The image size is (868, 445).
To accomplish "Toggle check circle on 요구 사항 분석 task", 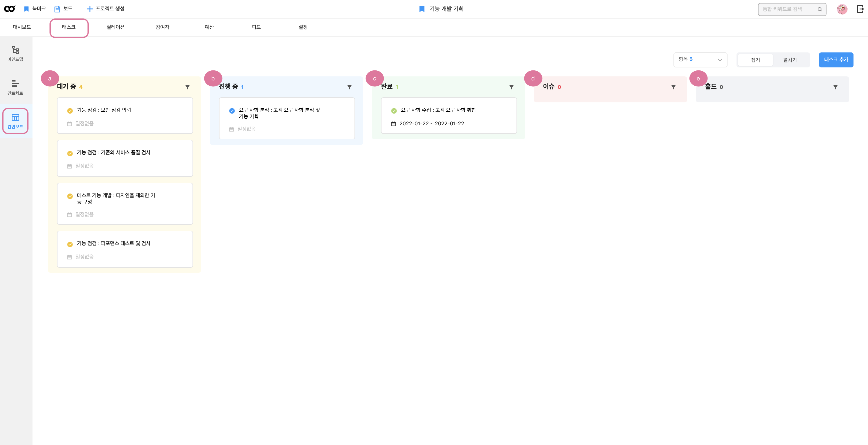I will point(232,111).
